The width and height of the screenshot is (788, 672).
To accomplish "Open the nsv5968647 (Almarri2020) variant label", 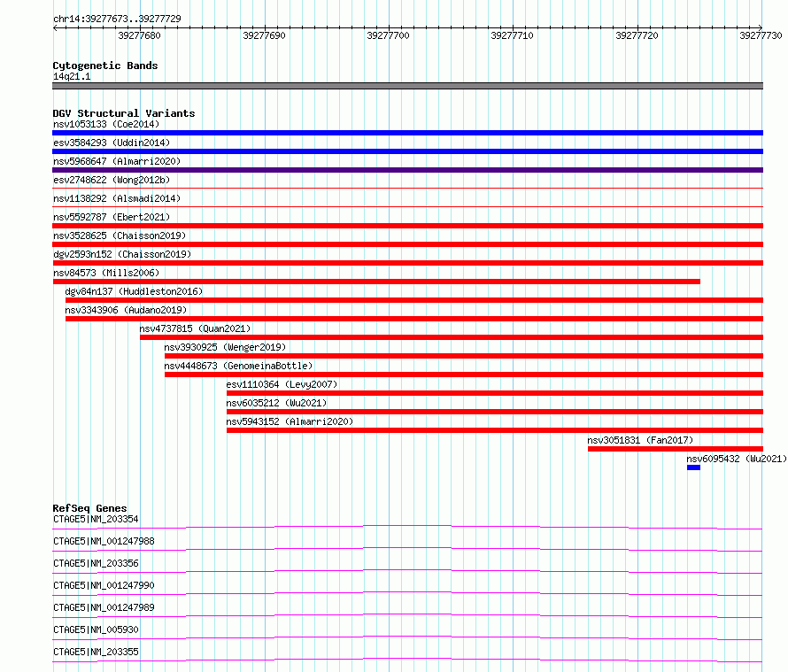I will click(x=117, y=161).
